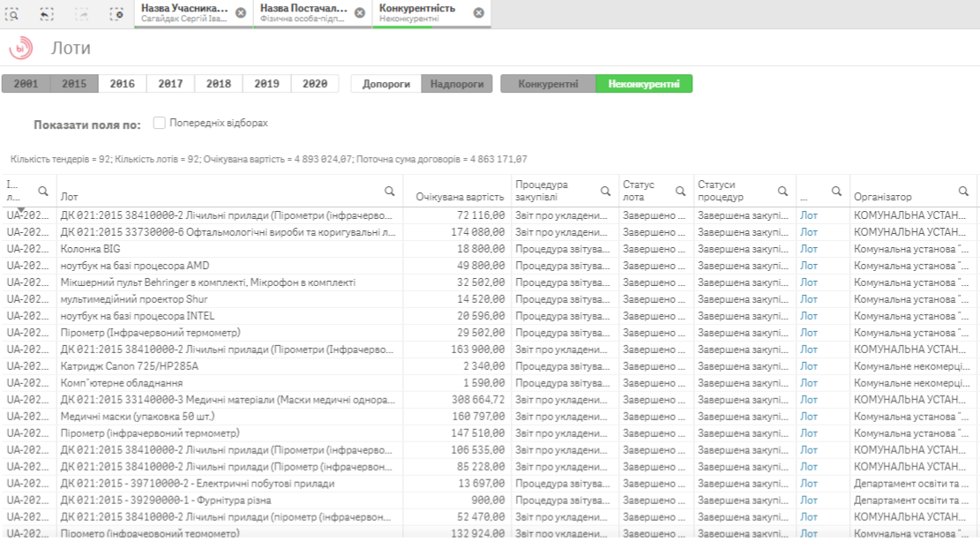
Task: Tick the Попередніх відборах checkbox
Action: pos(160,124)
